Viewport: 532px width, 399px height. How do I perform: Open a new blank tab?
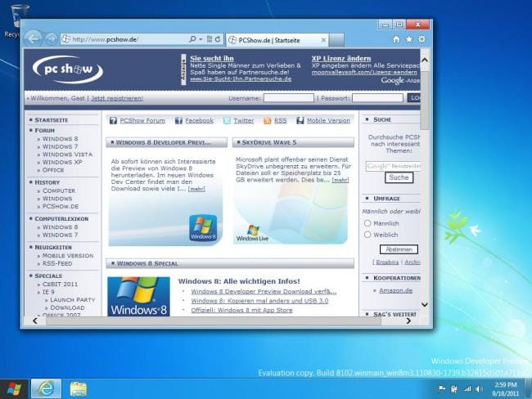click(336, 40)
